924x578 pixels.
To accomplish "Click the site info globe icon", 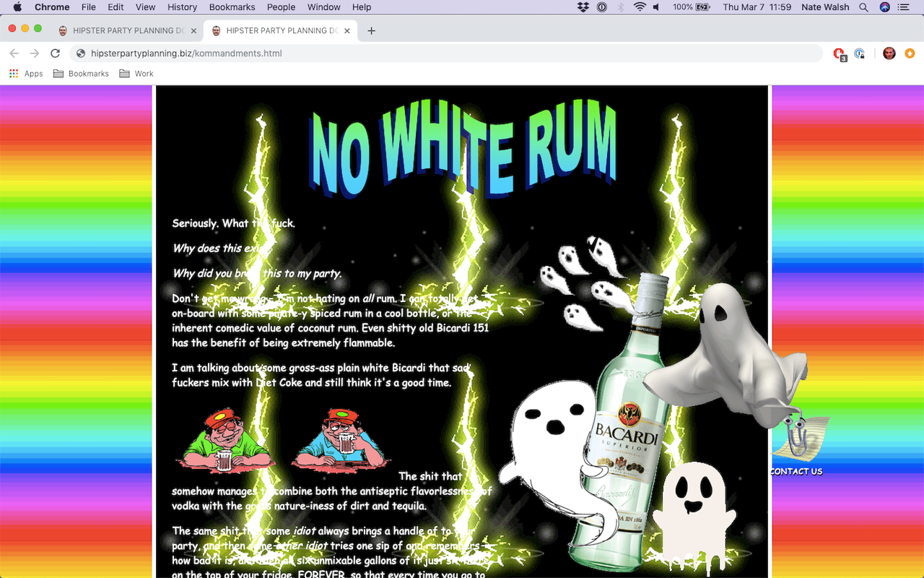I will pos(81,53).
